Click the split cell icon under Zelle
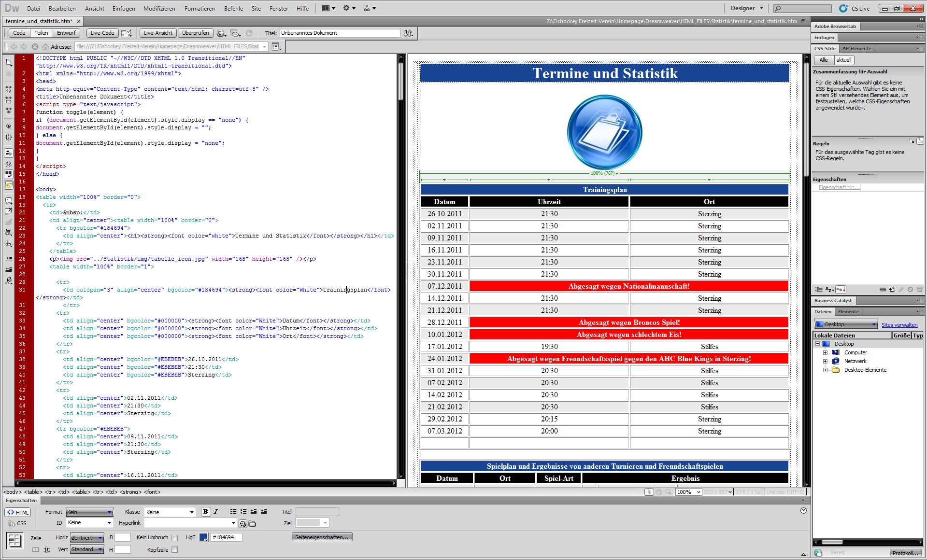Viewport: 927px width, 560px height. pyautogui.click(x=46, y=550)
